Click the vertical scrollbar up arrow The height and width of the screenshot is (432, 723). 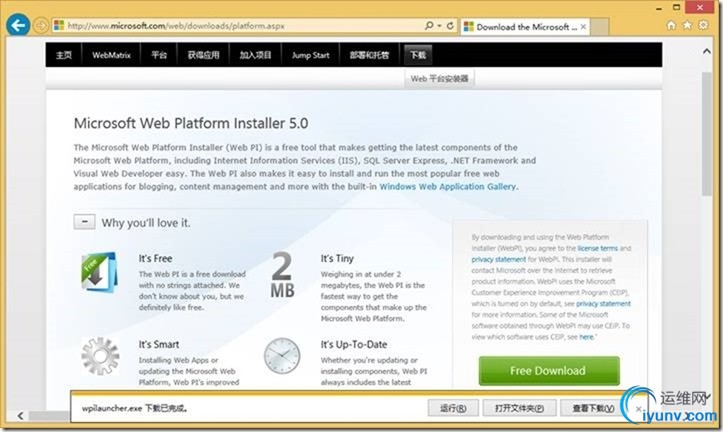coord(706,52)
